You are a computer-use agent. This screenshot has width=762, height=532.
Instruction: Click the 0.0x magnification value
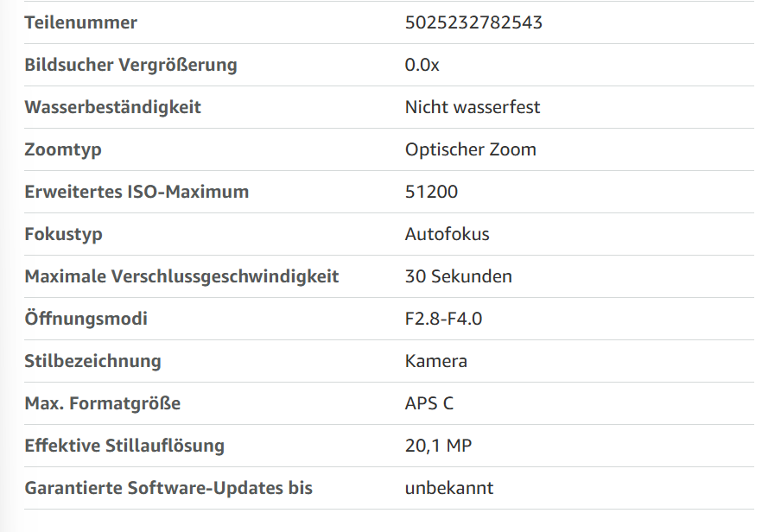[x=422, y=65]
